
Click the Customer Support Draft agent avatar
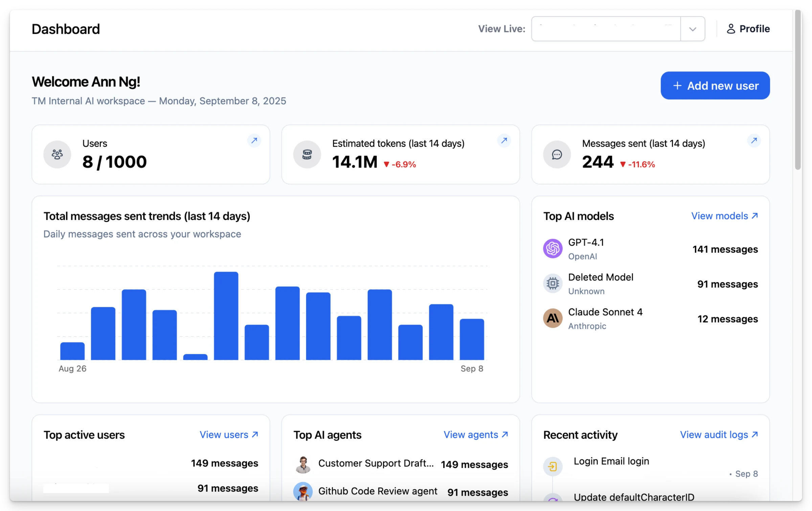pyautogui.click(x=303, y=464)
